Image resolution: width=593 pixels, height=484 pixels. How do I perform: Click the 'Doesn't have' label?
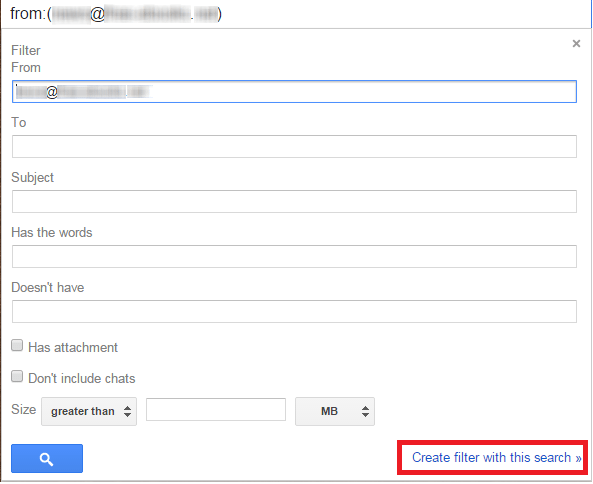[48, 287]
